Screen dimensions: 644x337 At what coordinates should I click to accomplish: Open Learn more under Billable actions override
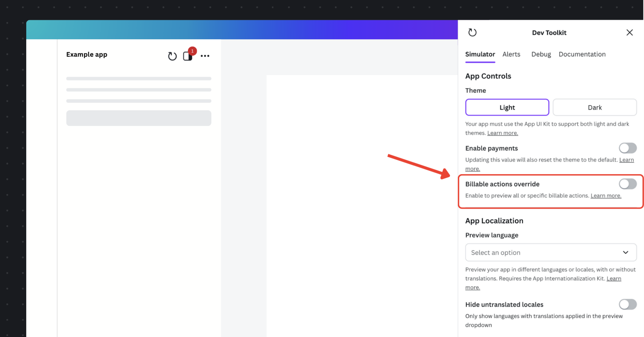click(606, 196)
